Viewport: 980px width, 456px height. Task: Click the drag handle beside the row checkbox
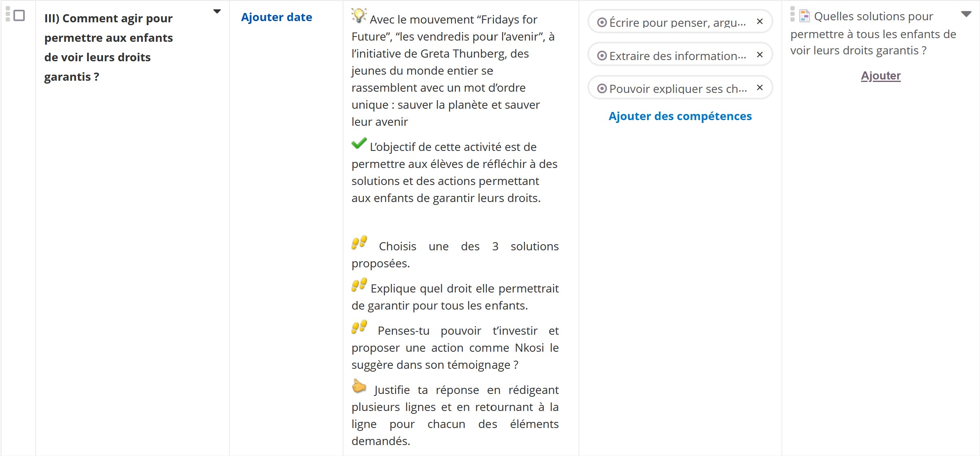tap(8, 14)
